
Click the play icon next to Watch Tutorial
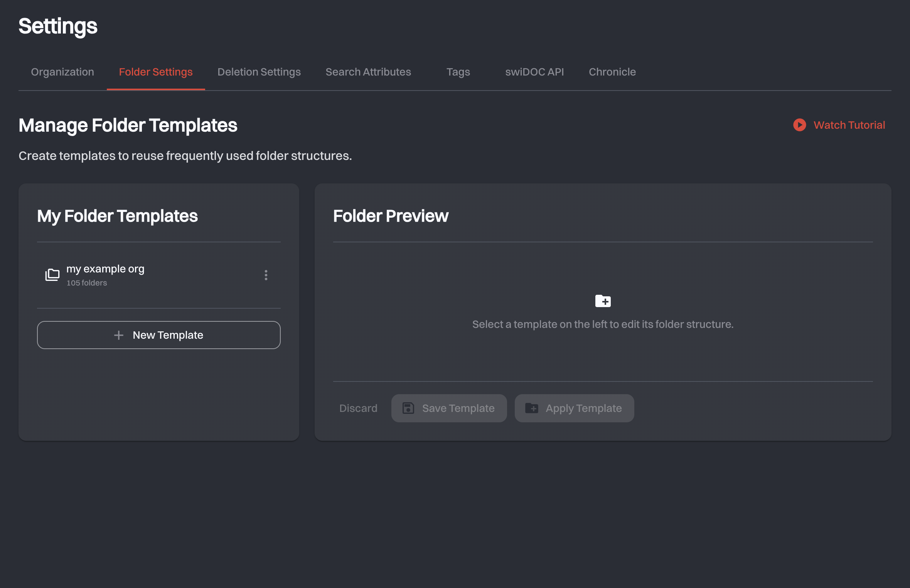[x=800, y=125]
